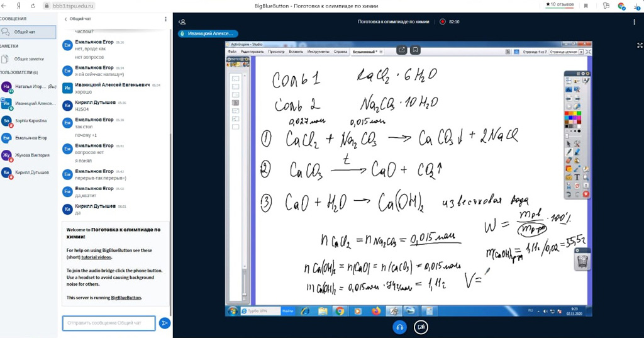Reload the browser page
Screen dimensions: 644x338
coord(33,6)
